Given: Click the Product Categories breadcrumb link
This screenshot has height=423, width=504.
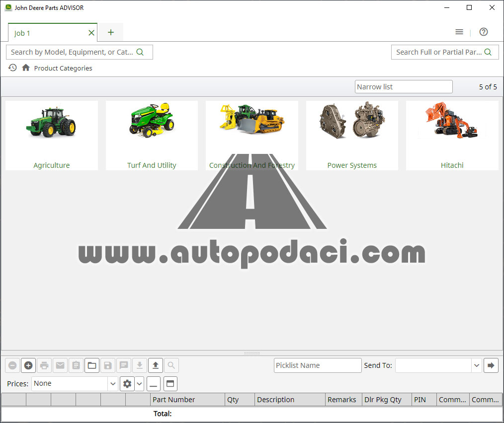Looking at the screenshot, I should click(x=63, y=68).
